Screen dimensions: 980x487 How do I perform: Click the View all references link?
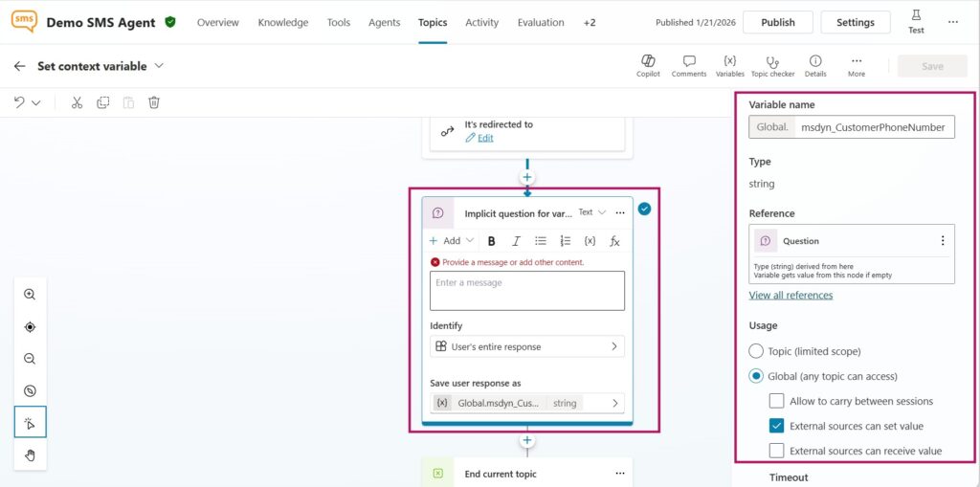pyautogui.click(x=791, y=295)
